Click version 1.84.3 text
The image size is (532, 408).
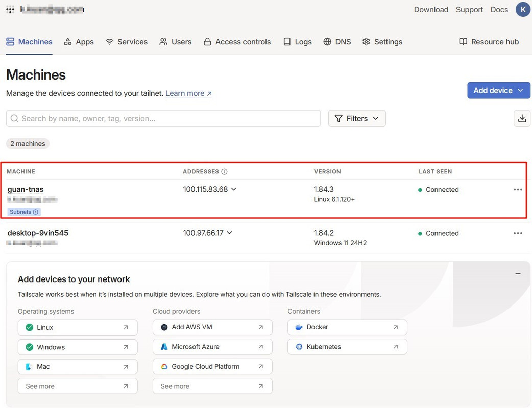(x=324, y=189)
